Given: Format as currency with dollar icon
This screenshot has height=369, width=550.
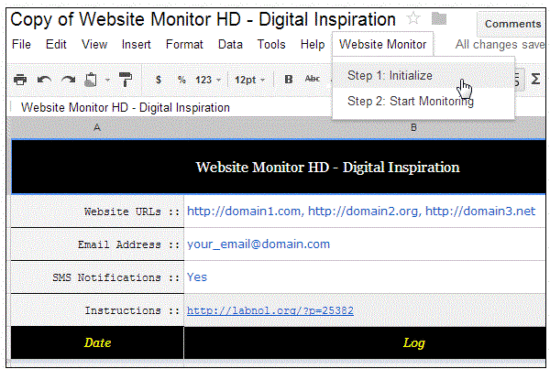Looking at the screenshot, I should coord(159,80).
